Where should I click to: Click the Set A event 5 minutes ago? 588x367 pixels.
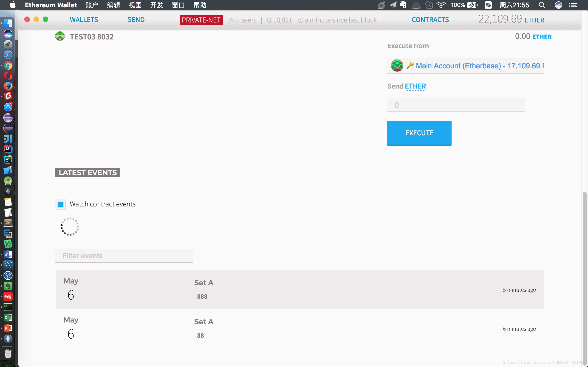[299, 289]
